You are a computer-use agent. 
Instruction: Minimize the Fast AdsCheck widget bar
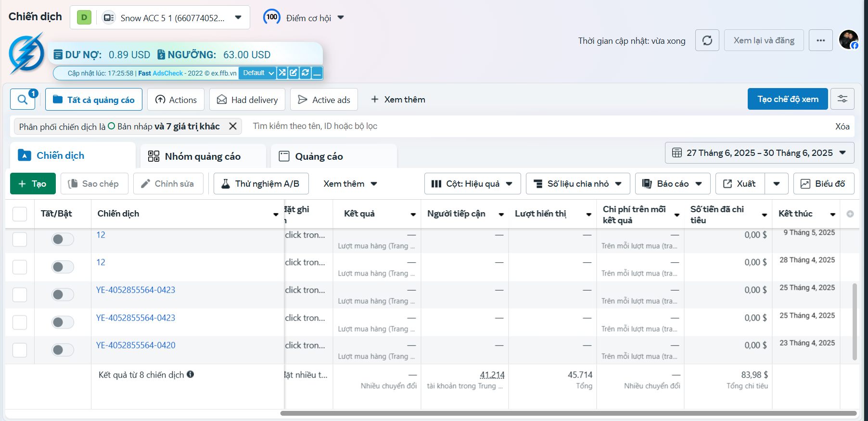pyautogui.click(x=317, y=73)
